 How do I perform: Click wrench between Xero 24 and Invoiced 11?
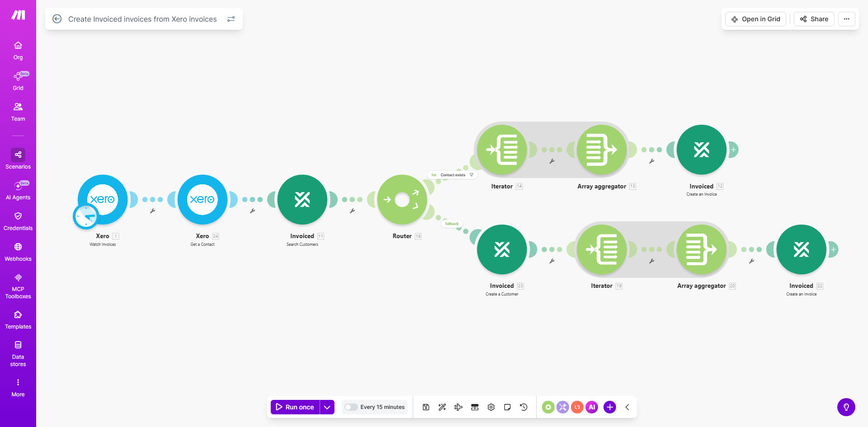point(253,211)
